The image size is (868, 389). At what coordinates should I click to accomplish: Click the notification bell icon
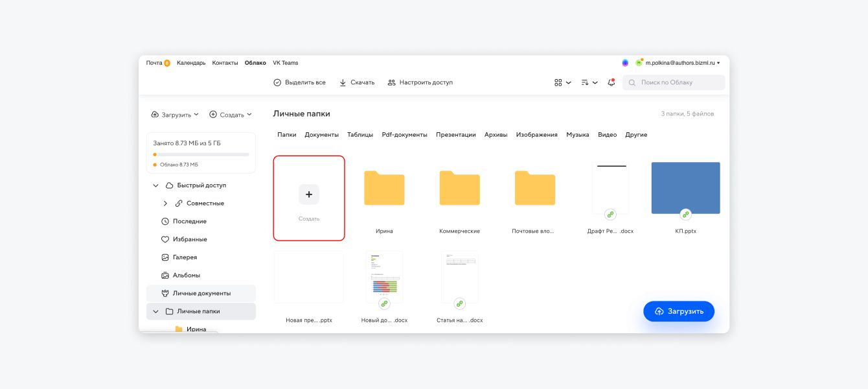coord(611,82)
